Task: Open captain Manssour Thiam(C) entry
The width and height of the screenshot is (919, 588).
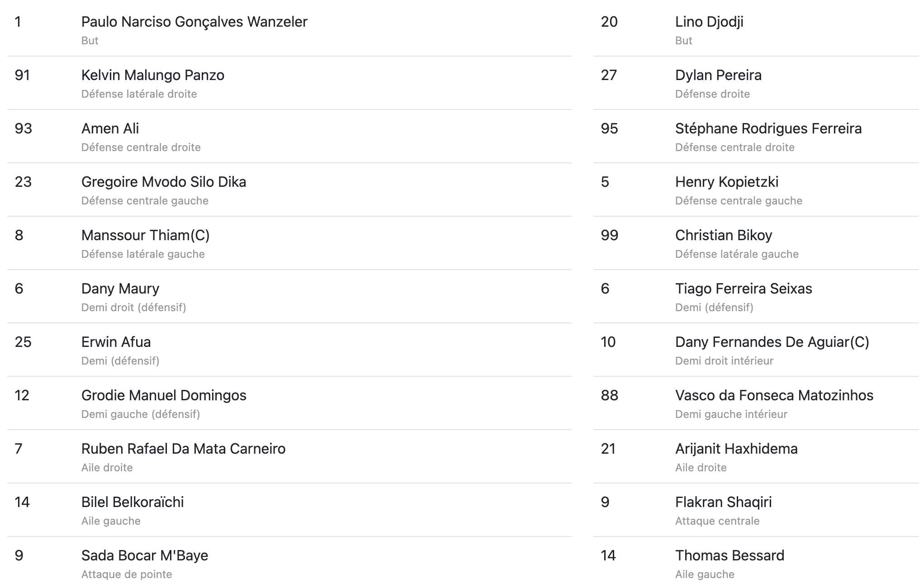Action: [289, 243]
